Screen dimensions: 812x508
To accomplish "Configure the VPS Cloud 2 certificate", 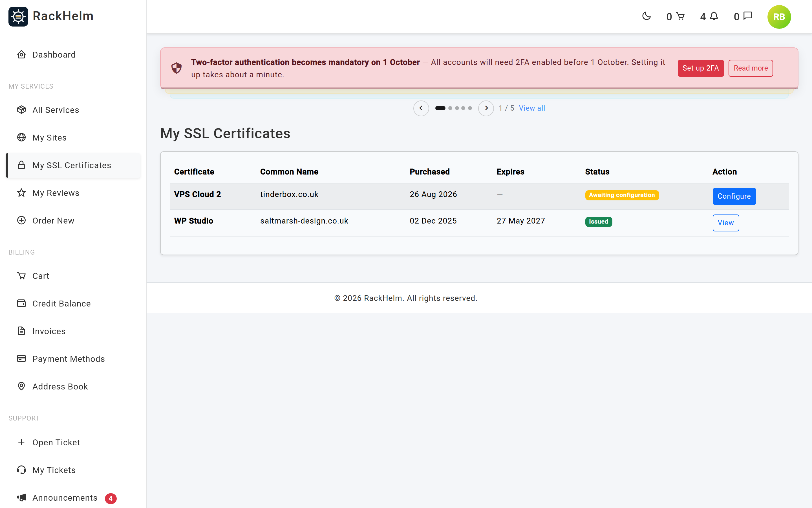I will (x=734, y=196).
